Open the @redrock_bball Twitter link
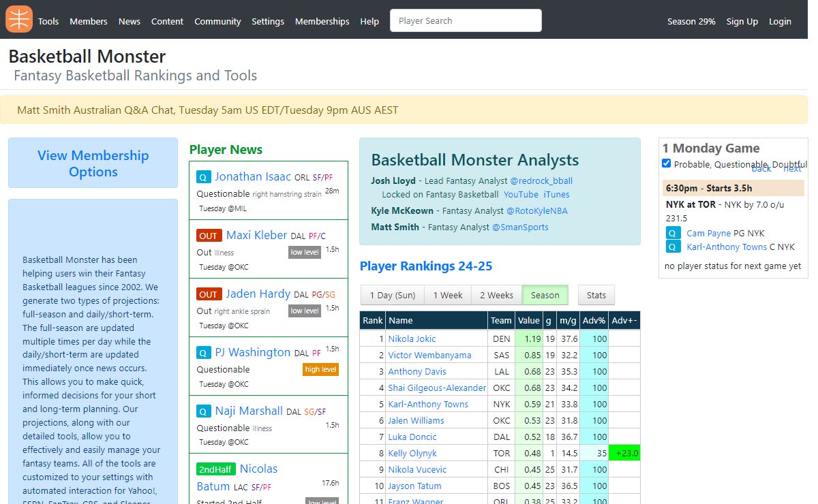818x504 pixels. pos(541,180)
